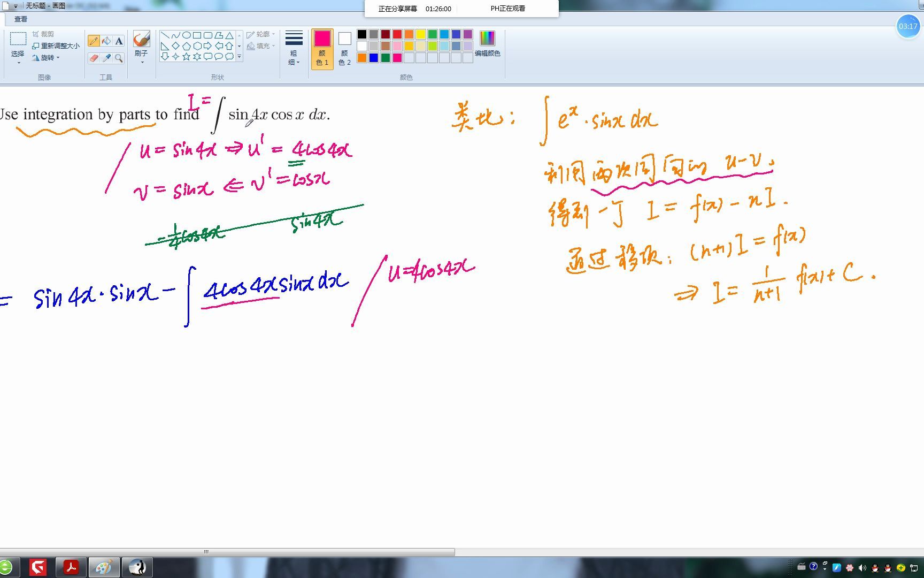Select the Pencil tool
The image size is (924, 578).
pos(94,41)
